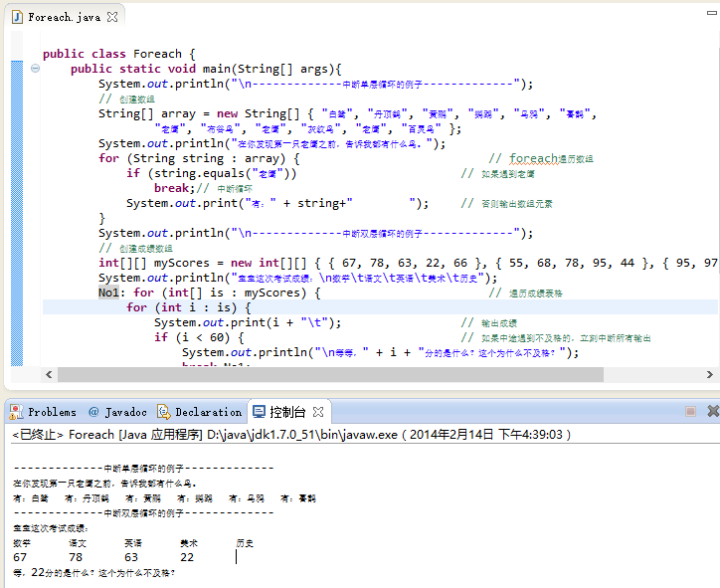Image resolution: width=720 pixels, height=588 pixels.
Task: Click the 'public class Foreach' line
Action: coord(119,54)
